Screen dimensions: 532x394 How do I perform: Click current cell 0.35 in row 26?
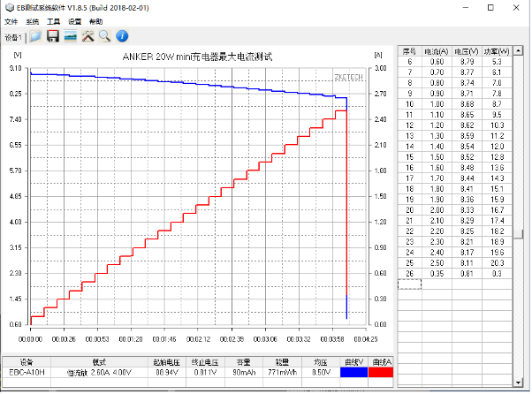tap(437, 274)
